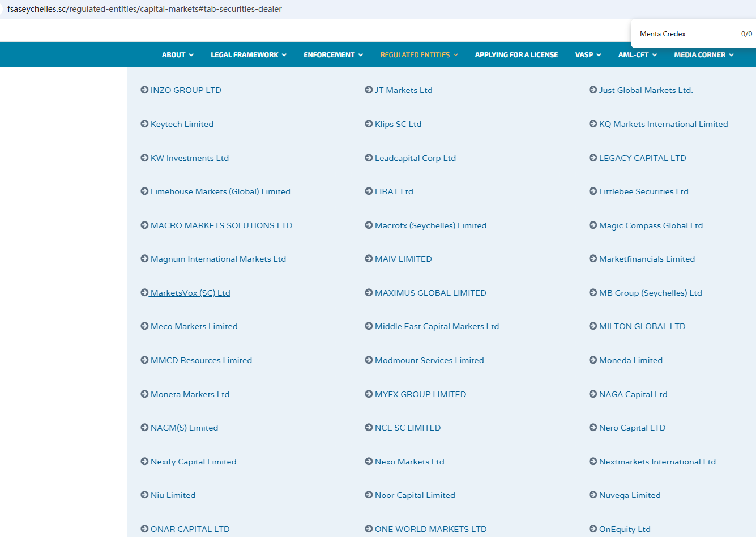Click the arrow icon beside Magic Compass Global Ltd
756x537 pixels.
[593, 225]
